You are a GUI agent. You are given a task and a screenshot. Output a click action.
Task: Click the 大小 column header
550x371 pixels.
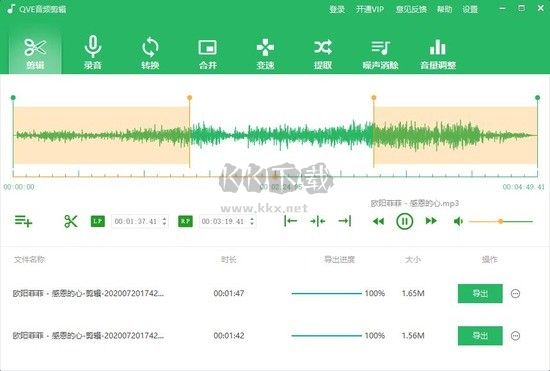(413, 259)
